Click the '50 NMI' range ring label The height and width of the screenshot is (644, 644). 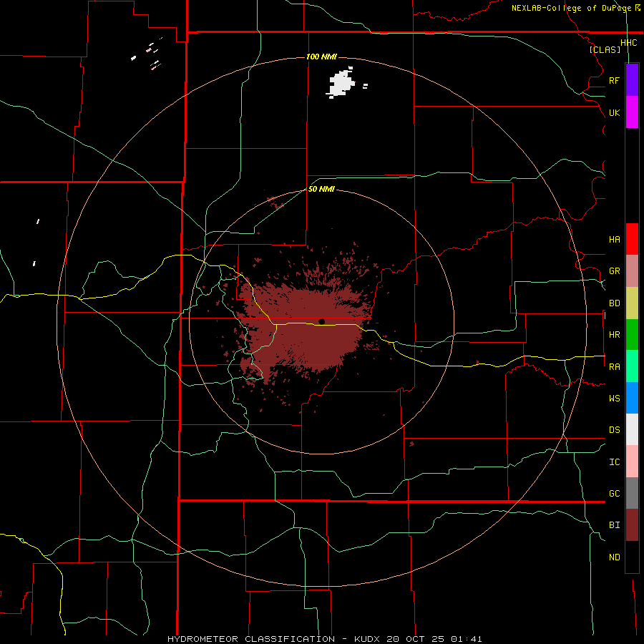(321, 189)
